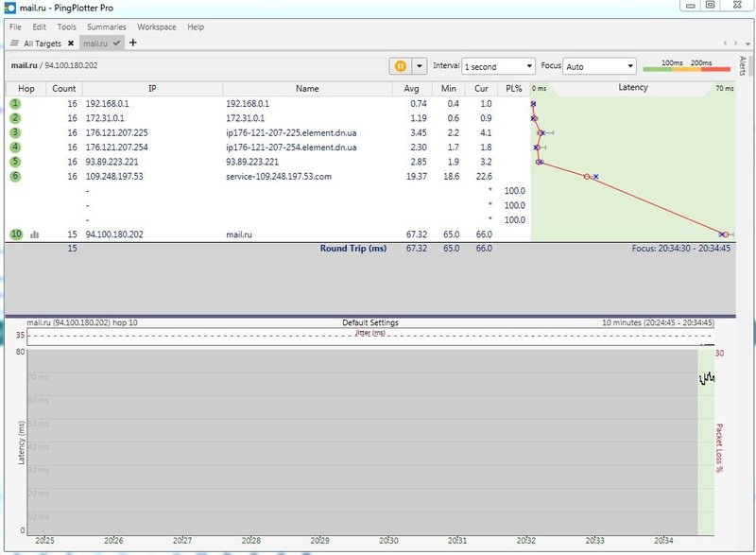Click the checkmark icon on the mail.ru tab
The height and width of the screenshot is (555, 756).
pos(116,43)
